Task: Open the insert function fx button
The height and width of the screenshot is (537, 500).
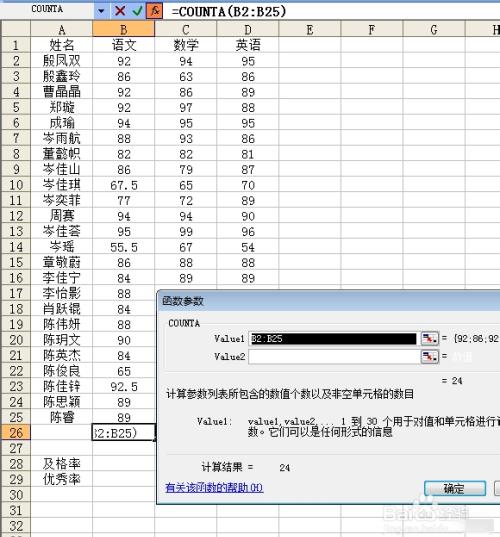Action: click(x=154, y=11)
